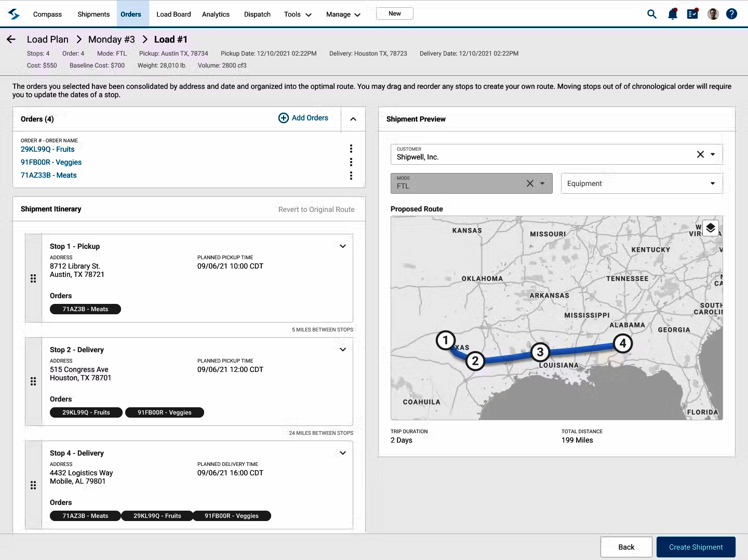Open the task checklist icon

(692, 14)
